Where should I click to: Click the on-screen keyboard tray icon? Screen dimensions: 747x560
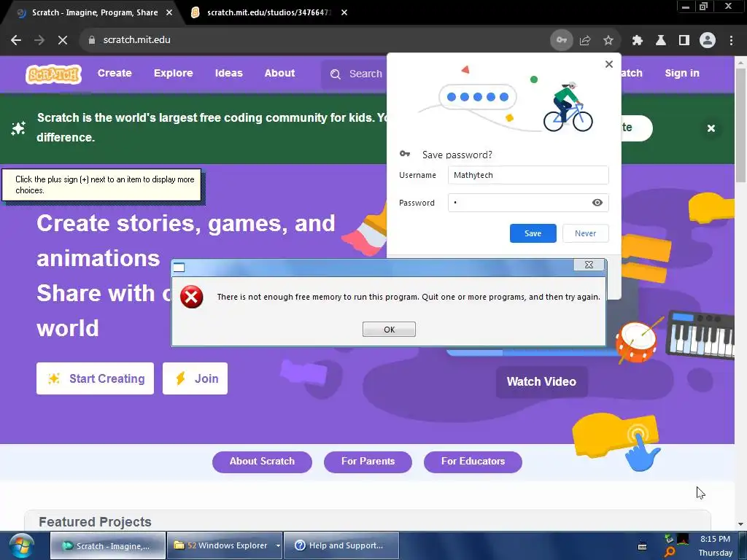(642, 546)
